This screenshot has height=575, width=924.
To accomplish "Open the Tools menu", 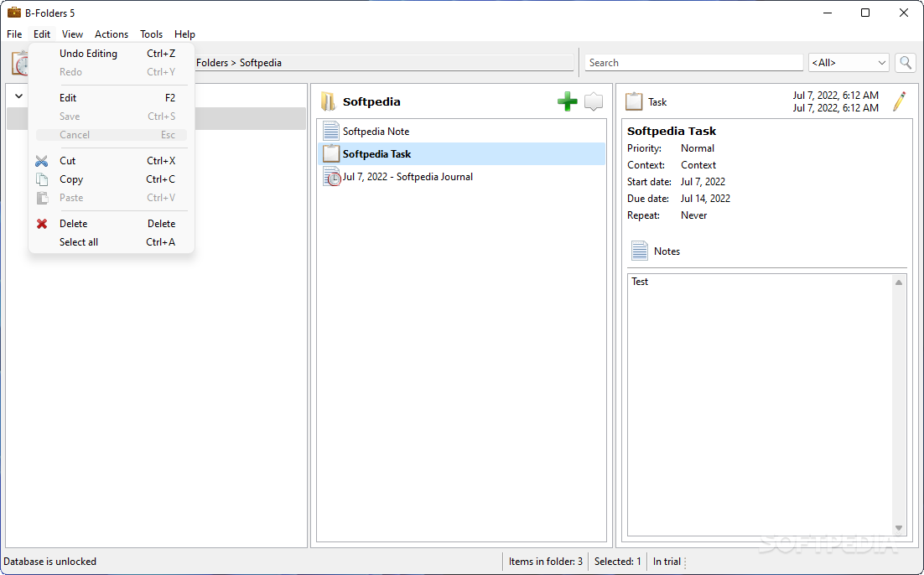I will click(152, 34).
